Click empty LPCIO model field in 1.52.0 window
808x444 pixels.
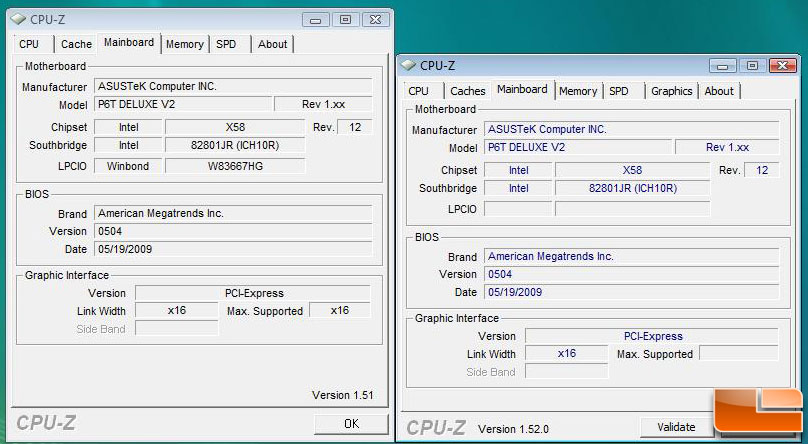(x=632, y=209)
